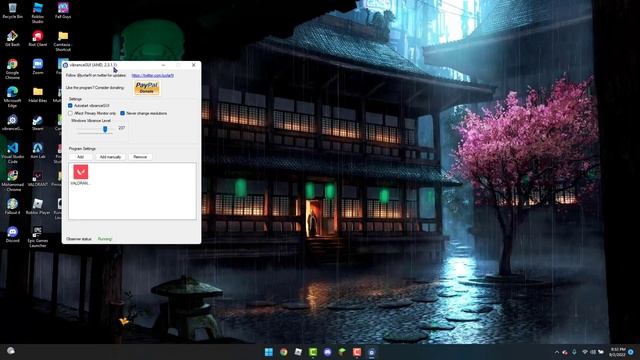Launch Roblox Studio from the desktop

tap(38, 12)
